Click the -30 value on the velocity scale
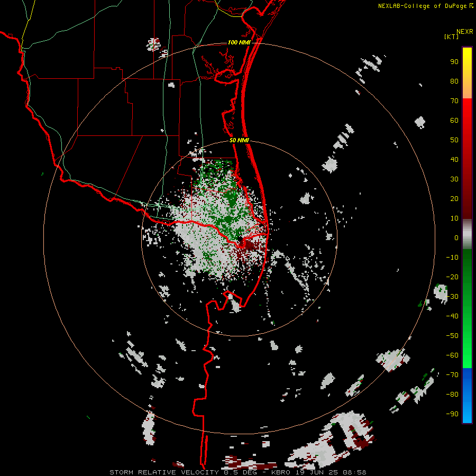Viewport: 476px width, 476px height. [x=452, y=297]
